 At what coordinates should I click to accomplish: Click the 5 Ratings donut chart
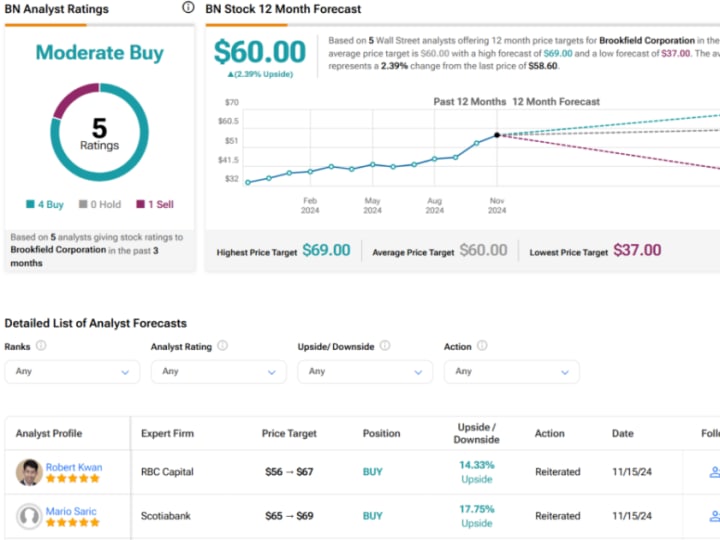tap(99, 132)
